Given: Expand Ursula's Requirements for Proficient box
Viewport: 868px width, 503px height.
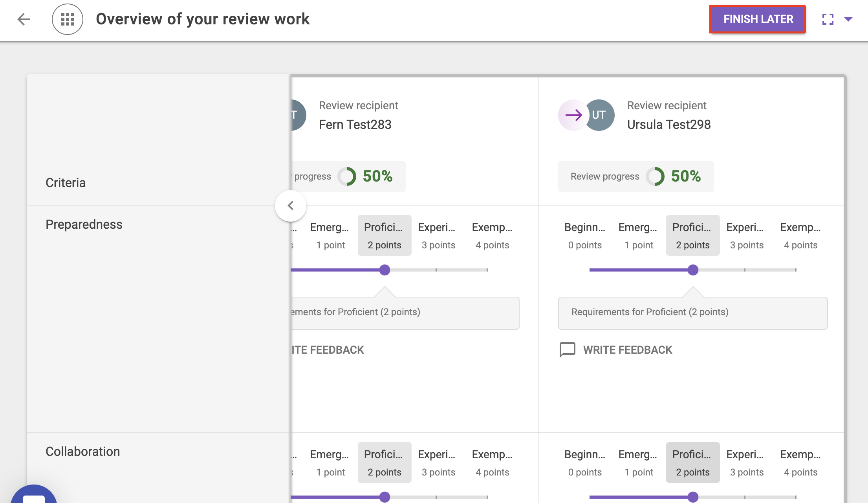Looking at the screenshot, I should [x=692, y=313].
